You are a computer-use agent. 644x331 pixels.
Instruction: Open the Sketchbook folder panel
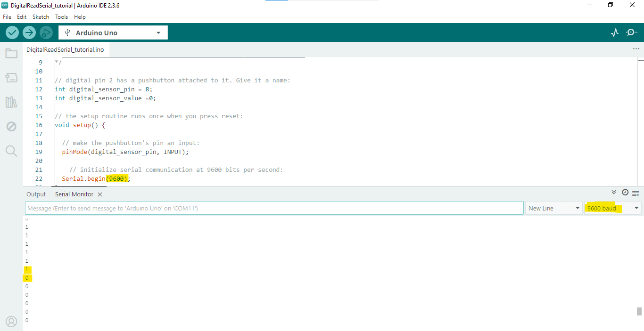tap(11, 53)
